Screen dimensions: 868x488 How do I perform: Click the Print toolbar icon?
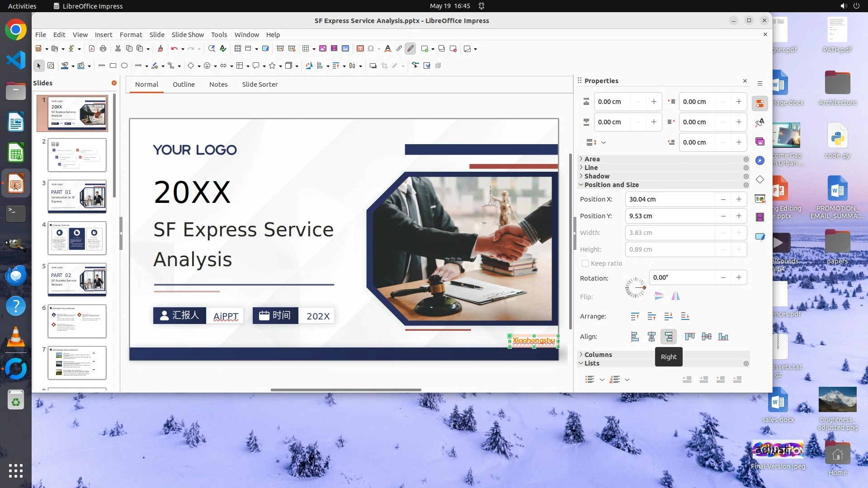pyautogui.click(x=103, y=49)
